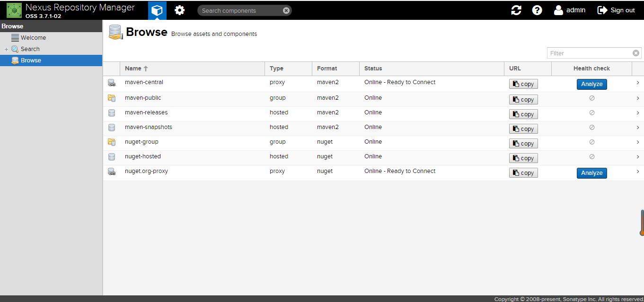
Task: Click the maven-snapshots hosted repository icon
Action: 112,128
